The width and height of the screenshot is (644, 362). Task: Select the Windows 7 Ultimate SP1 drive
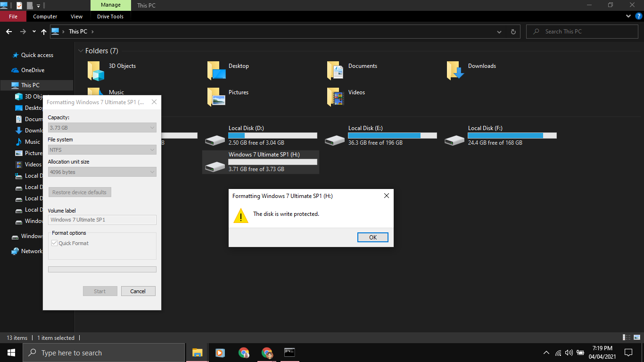[261, 162]
